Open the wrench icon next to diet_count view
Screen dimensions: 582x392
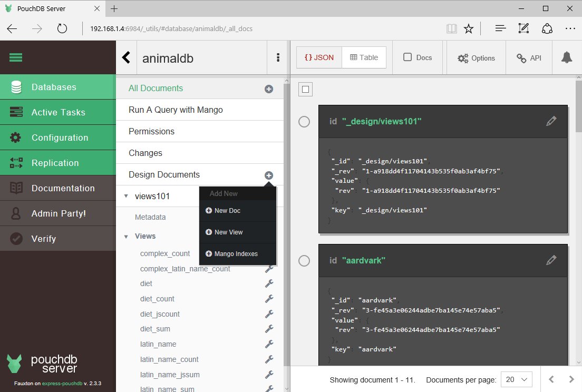[269, 298]
